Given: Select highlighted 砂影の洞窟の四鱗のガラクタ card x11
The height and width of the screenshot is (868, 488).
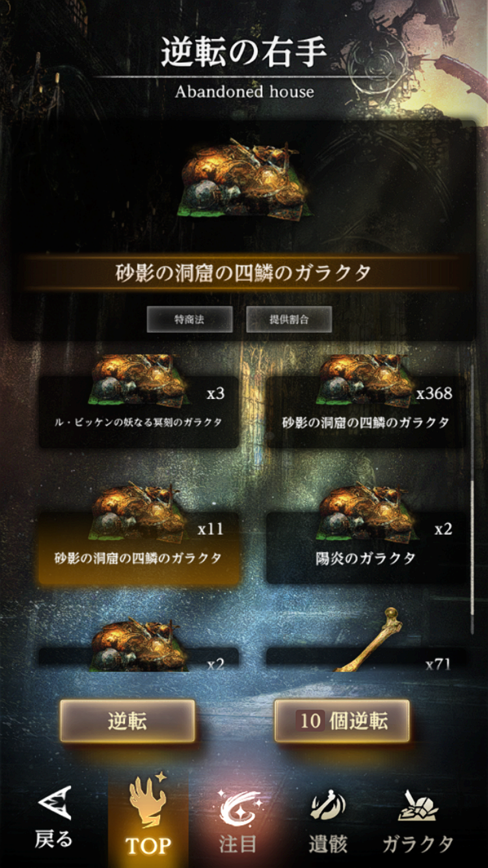Looking at the screenshot, I should 139,535.
